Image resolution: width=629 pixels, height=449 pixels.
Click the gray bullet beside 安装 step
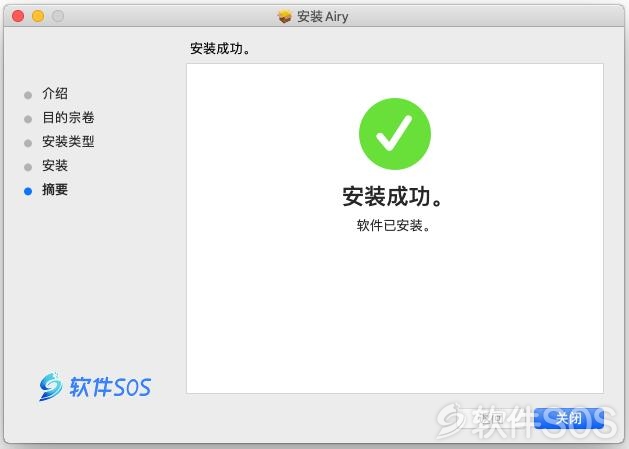pos(28,167)
